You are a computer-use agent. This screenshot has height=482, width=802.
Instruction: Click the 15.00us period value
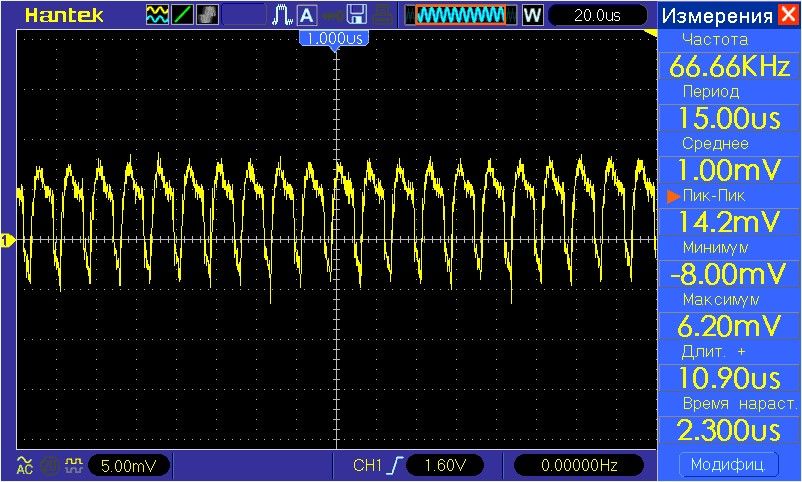point(729,118)
